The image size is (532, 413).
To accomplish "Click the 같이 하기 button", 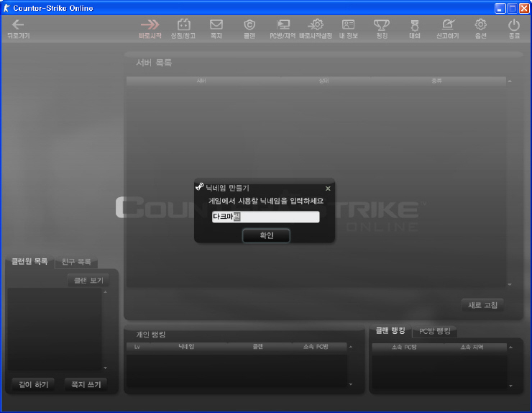I will [33, 384].
